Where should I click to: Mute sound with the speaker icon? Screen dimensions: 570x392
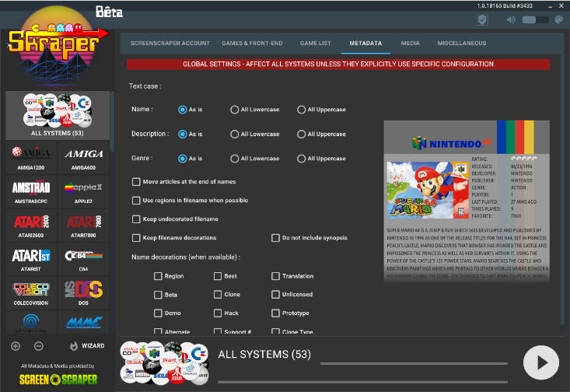(511, 19)
